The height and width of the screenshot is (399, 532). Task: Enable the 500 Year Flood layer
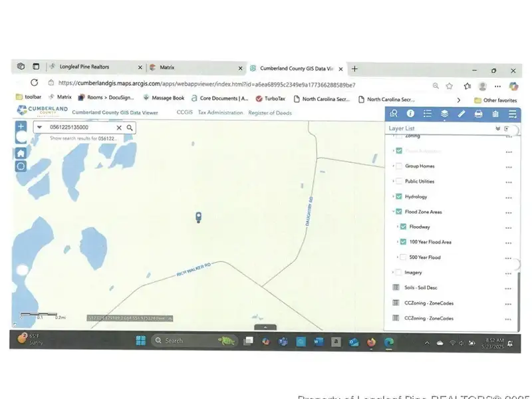403,257
